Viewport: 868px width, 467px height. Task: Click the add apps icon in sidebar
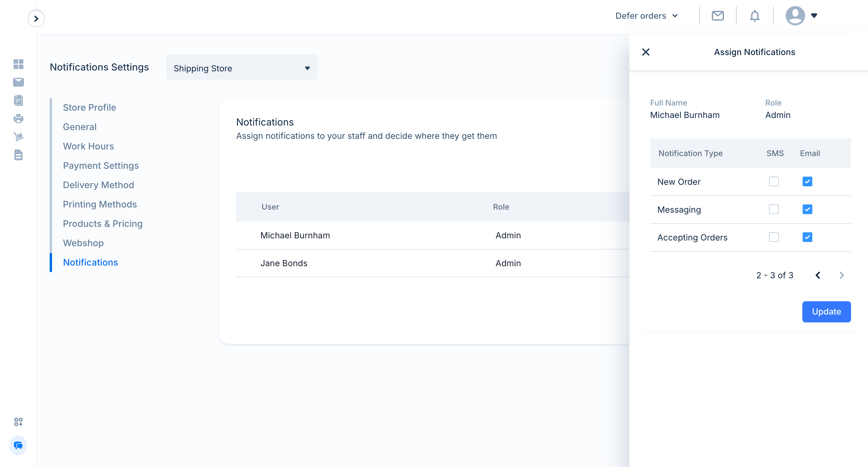tap(18, 422)
